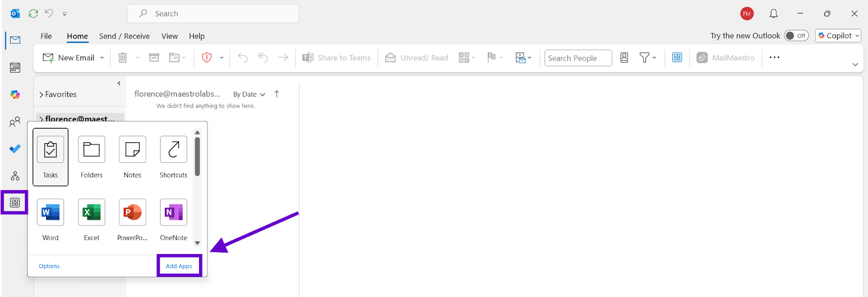
Task: Launch Word from the apps flyout
Action: 50,220
